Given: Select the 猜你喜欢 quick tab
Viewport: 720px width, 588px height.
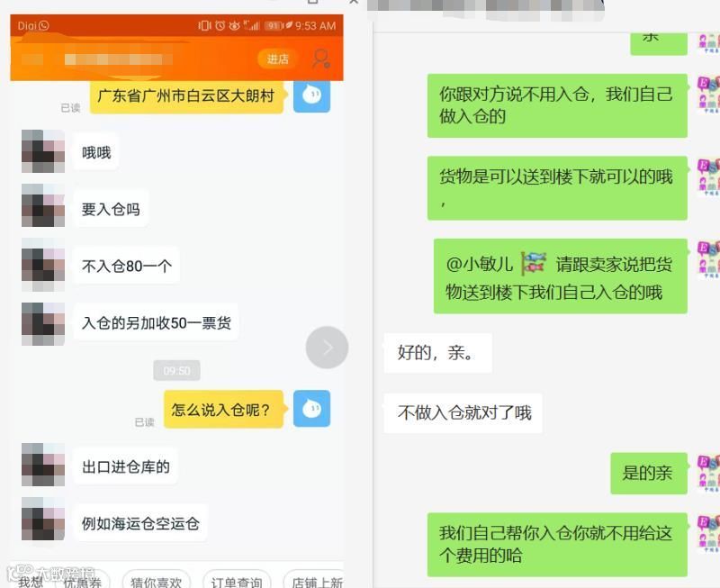Looking at the screenshot, I should tap(156, 581).
